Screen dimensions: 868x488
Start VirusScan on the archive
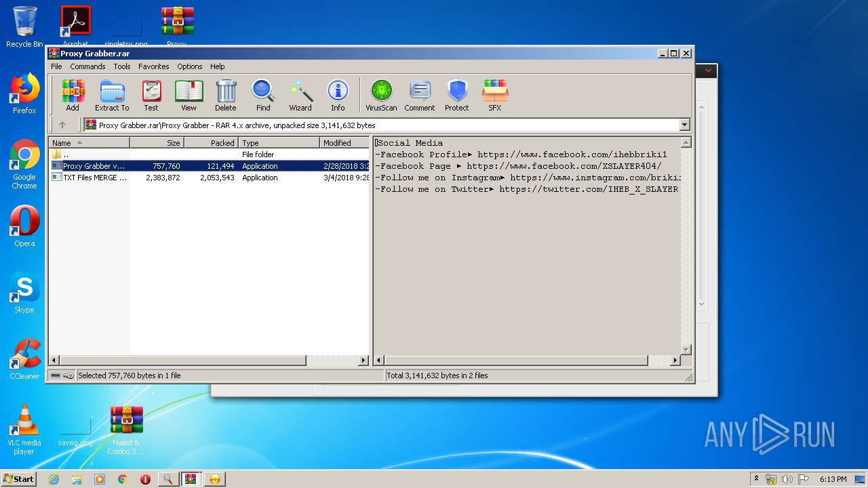pos(381,95)
